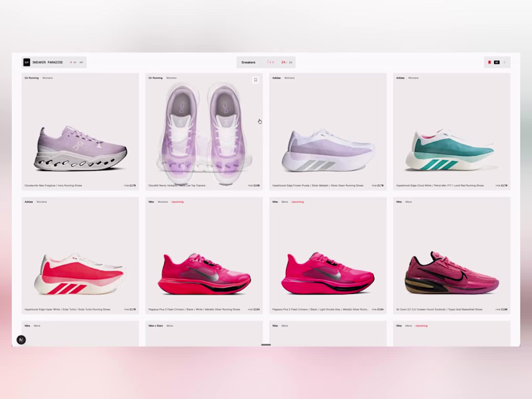Open the Cloudsurfer Max Foxglove shoe card

point(80,132)
